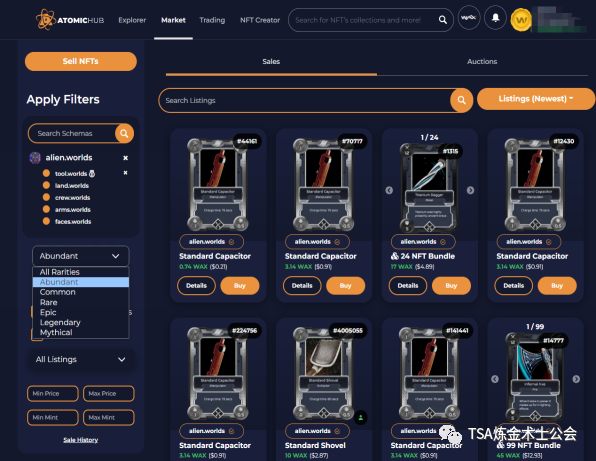Choose Mythical rarity option
This screenshot has width=596, height=461.
pyautogui.click(x=81, y=333)
